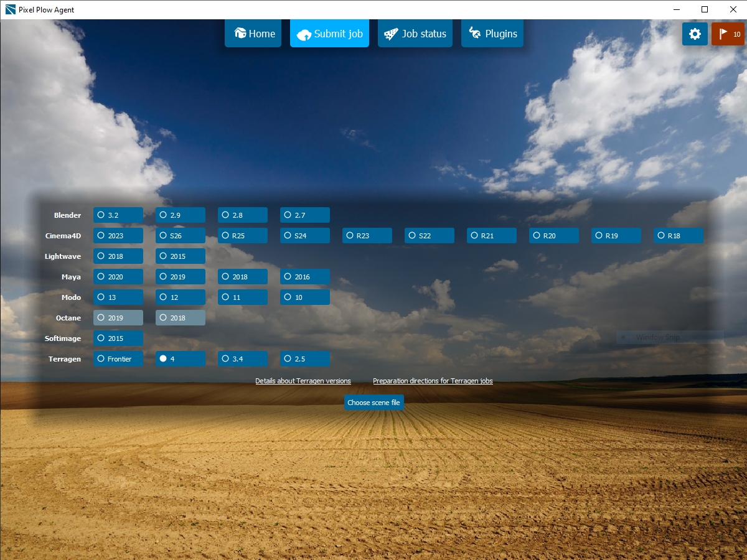
Task: Open Preparation directions for Terragen jobs link
Action: (433, 381)
